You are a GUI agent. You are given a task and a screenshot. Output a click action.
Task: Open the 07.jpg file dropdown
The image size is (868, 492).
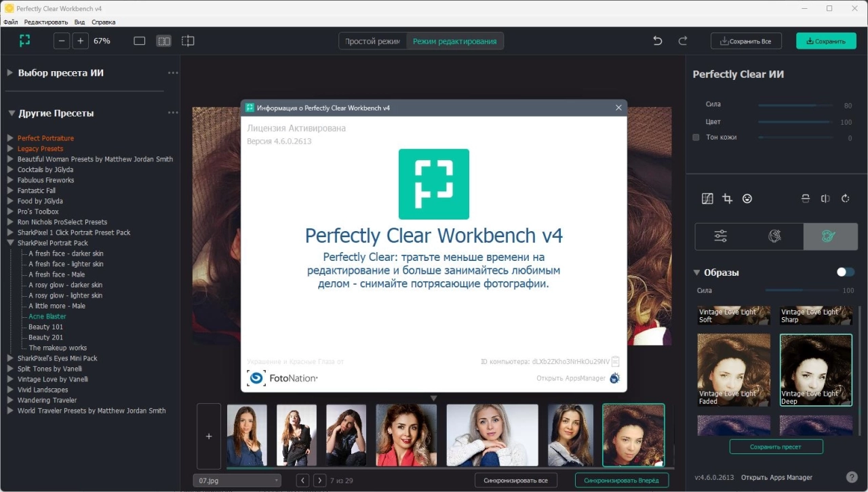pyautogui.click(x=237, y=480)
